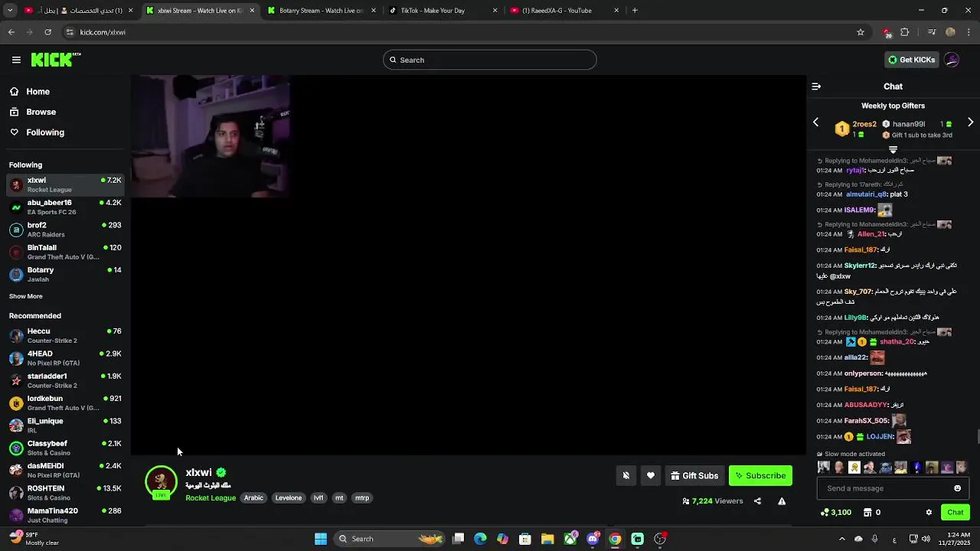Switch to RaeedXA-G YouTube tab

564,11
